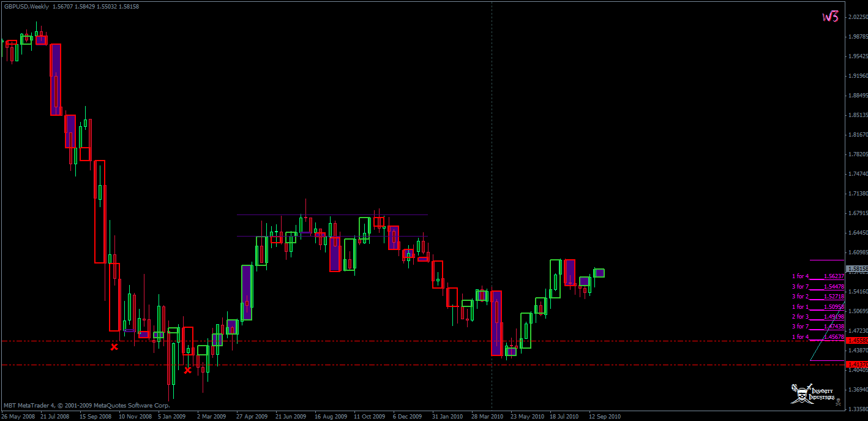Click the 28 Mar 2010 date label

click(487, 416)
